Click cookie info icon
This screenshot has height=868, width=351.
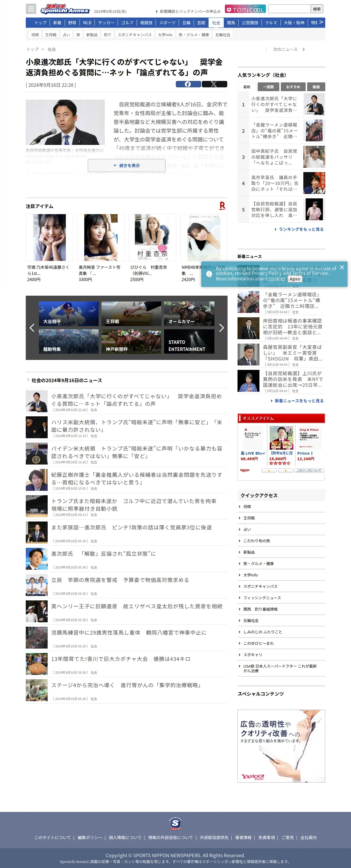pyautogui.click(x=209, y=274)
